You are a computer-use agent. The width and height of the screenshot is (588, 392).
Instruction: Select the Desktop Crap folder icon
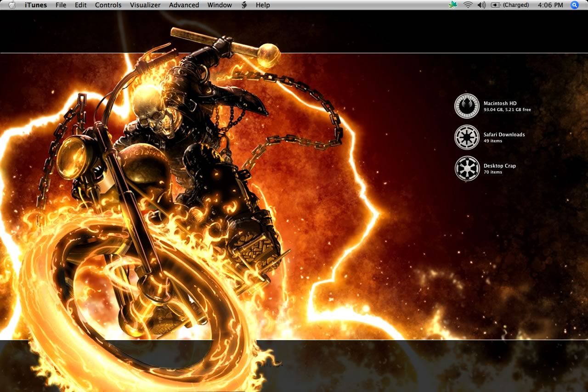tap(467, 168)
